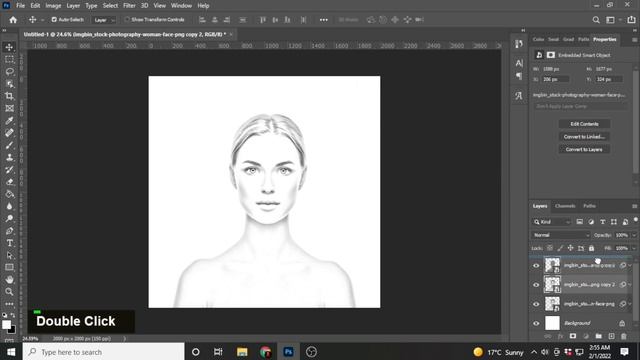Open the Normal blend mode dropdown
The width and height of the screenshot is (640, 360).
[x=561, y=235]
